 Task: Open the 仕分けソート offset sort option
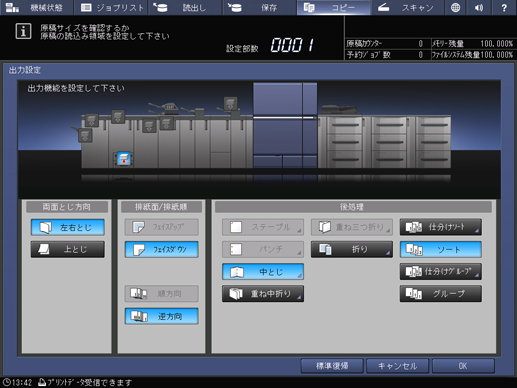click(441, 227)
